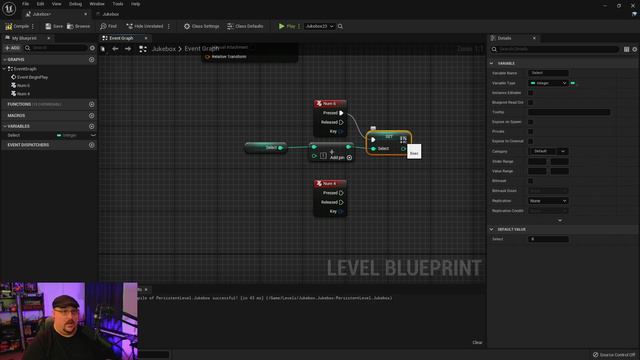Toggle Bitmask checkbox
This screenshot has width=640, height=360.
click(x=530, y=181)
